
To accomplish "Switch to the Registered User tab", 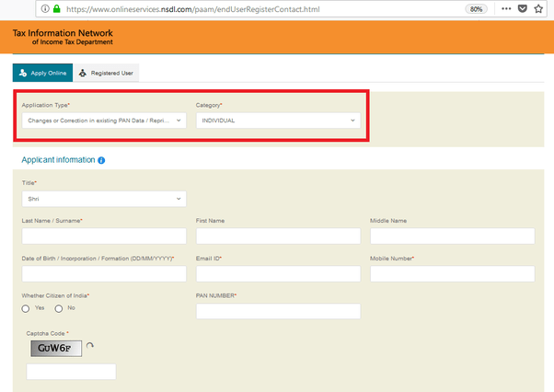I will [106, 73].
